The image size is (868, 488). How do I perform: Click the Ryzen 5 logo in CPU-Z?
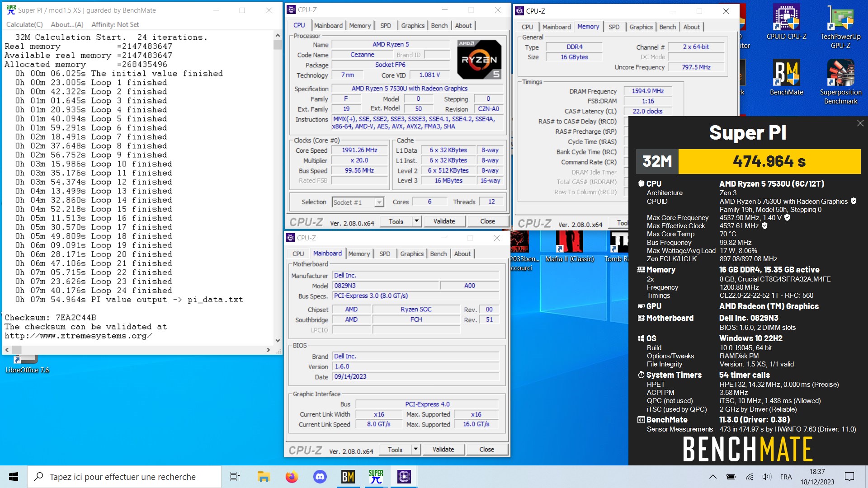[x=479, y=59]
